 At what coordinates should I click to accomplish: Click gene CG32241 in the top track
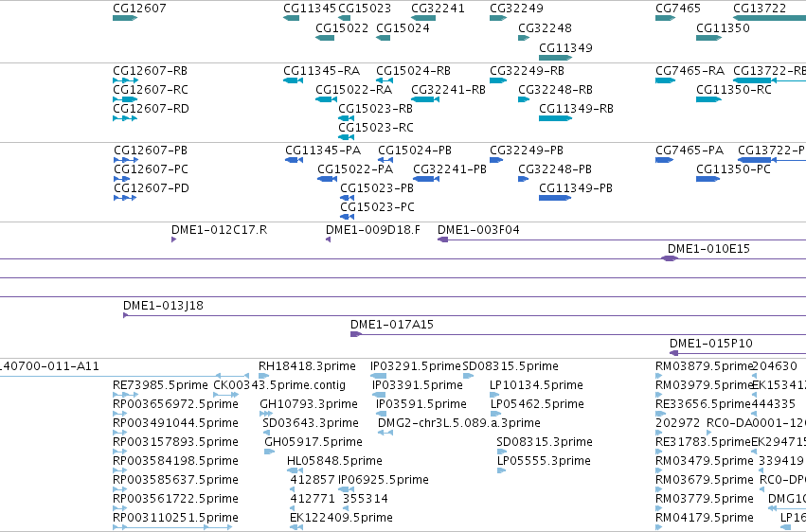click(x=423, y=18)
